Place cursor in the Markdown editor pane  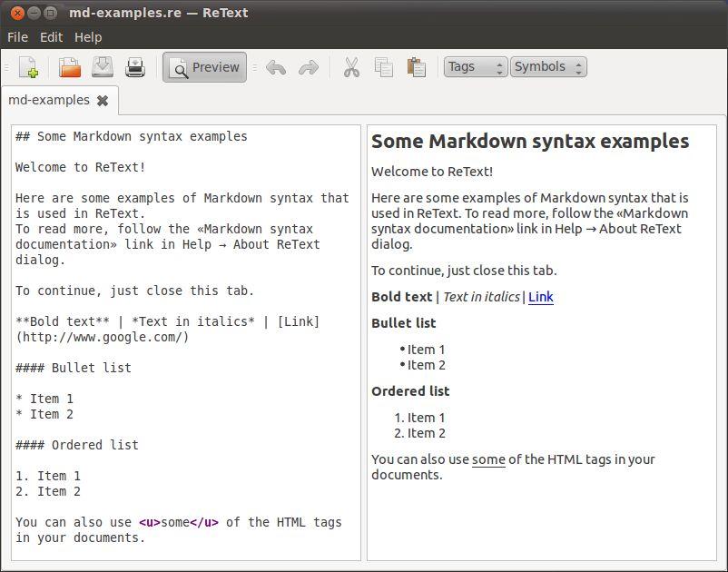point(186,342)
